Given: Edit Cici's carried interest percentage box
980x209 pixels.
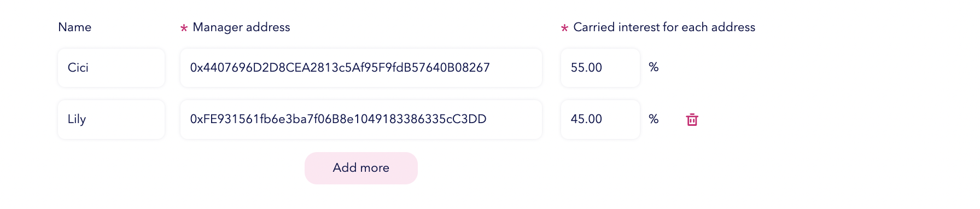Looking at the screenshot, I should pyautogui.click(x=600, y=68).
